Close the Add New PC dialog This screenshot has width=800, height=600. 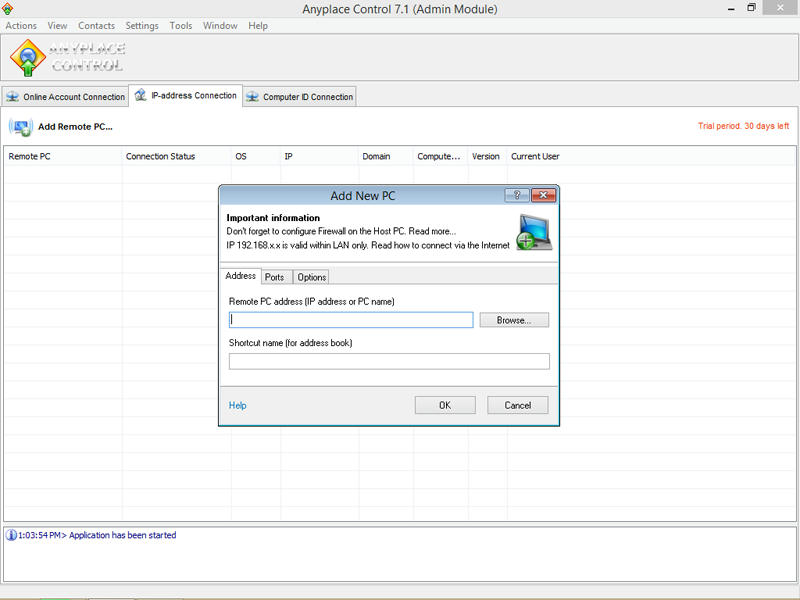tap(543, 195)
